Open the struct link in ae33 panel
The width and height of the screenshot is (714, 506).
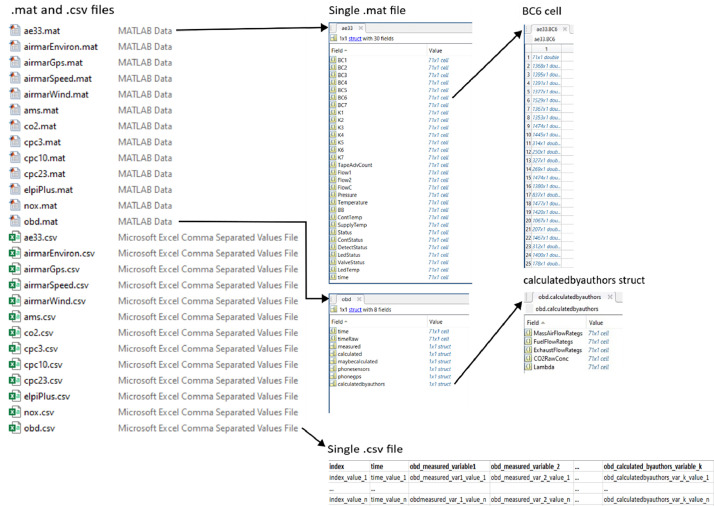click(x=355, y=39)
